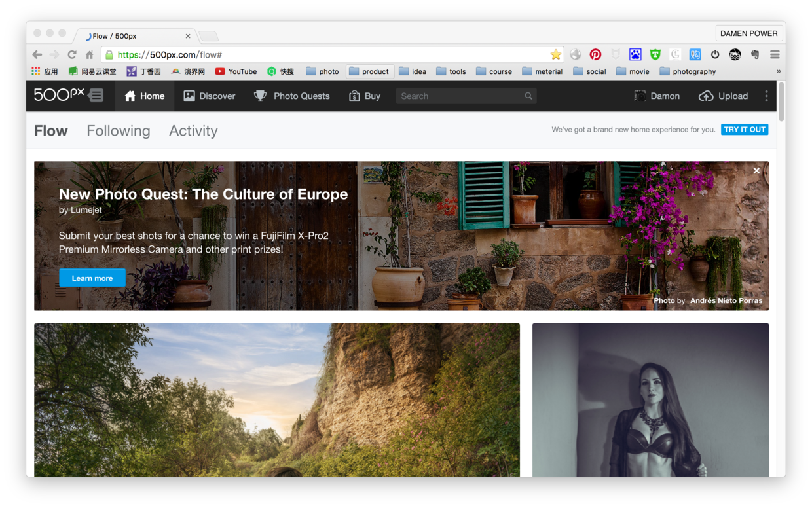
Task: Click the Pinterest extension icon
Action: 595,54
